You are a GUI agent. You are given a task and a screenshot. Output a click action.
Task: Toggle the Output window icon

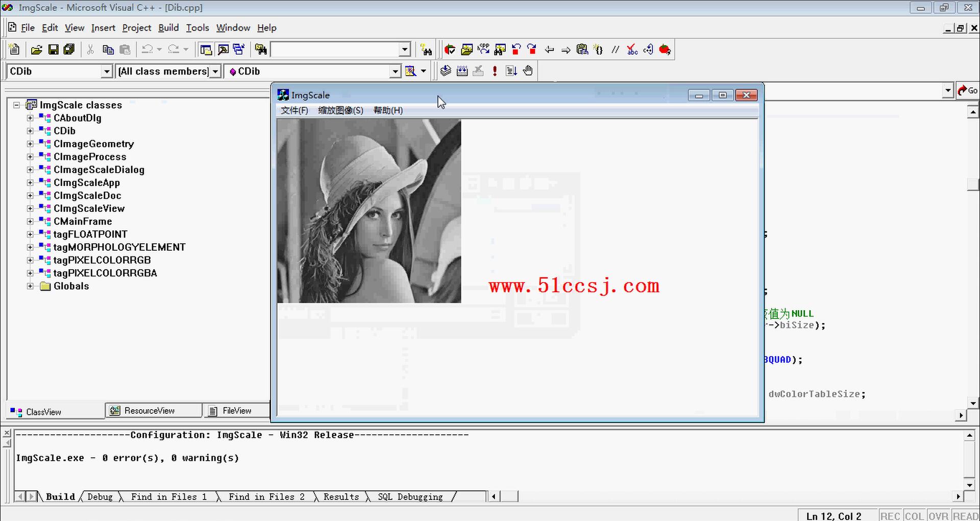pyautogui.click(x=223, y=50)
